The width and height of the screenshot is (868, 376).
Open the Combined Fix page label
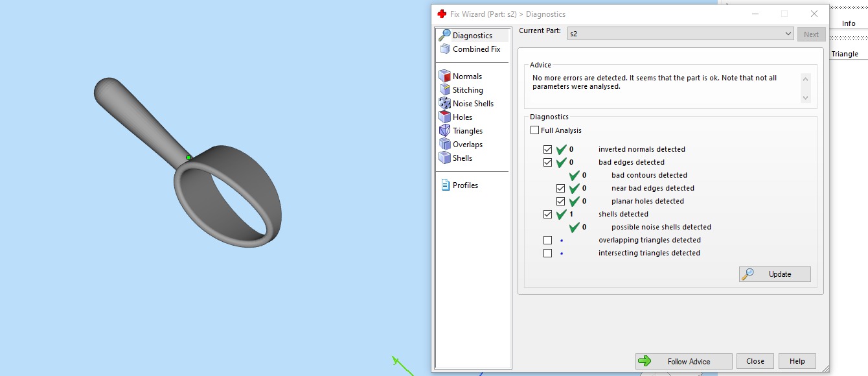point(476,49)
